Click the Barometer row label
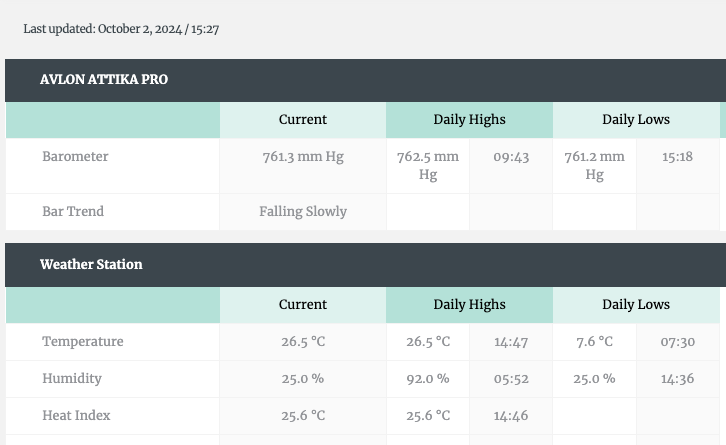 point(75,157)
